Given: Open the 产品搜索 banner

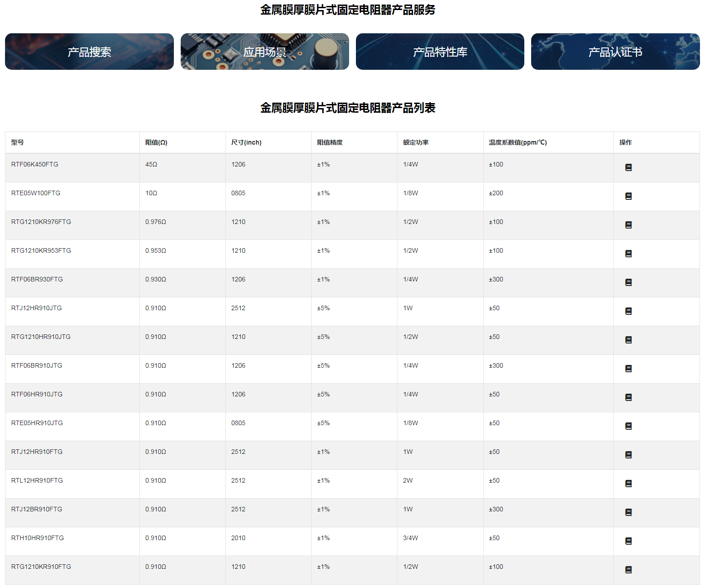Looking at the screenshot, I should pos(89,52).
